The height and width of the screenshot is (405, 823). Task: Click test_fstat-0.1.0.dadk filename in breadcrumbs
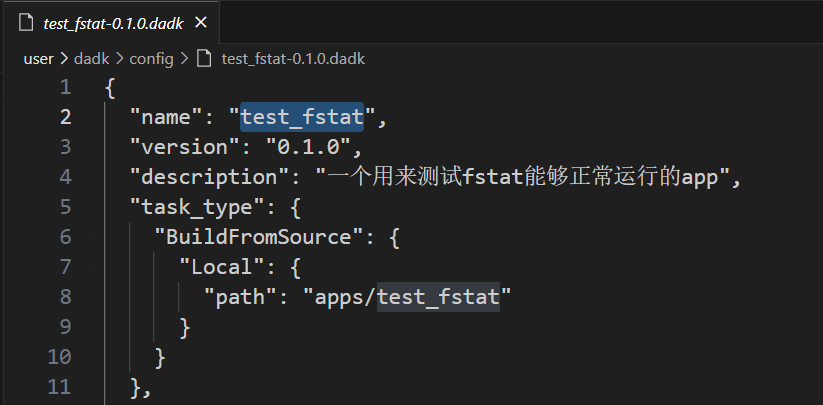[293, 59]
